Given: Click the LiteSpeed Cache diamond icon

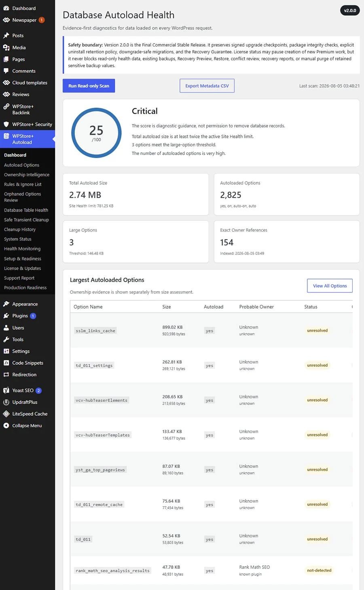Looking at the screenshot, I should click(6, 414).
